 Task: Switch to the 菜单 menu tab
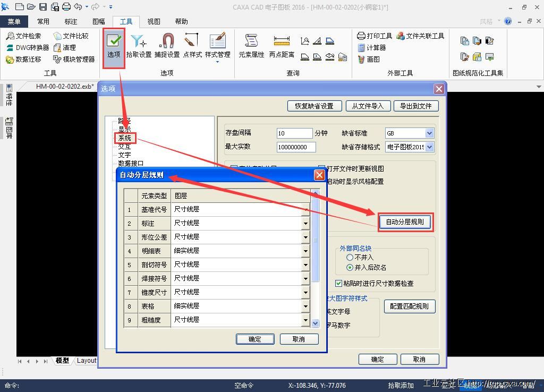[x=14, y=21]
